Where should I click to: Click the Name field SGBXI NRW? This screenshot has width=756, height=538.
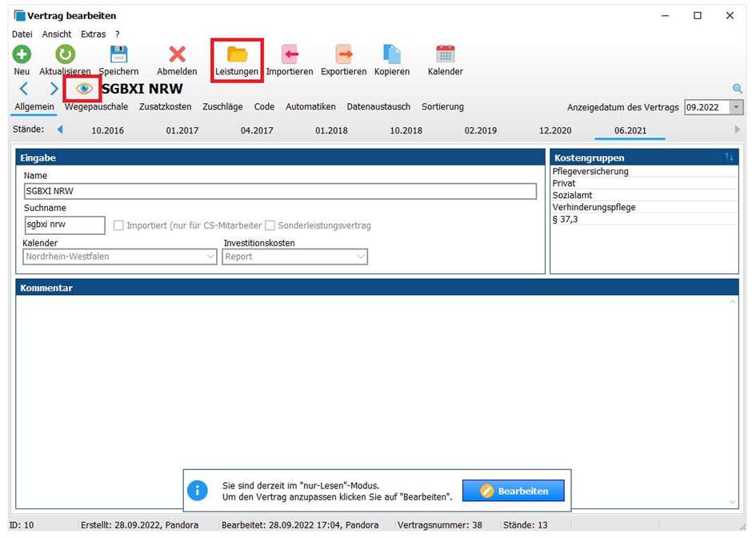pyautogui.click(x=280, y=191)
